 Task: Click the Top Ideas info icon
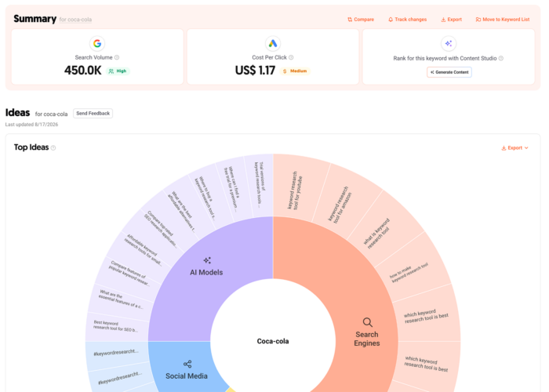click(x=53, y=148)
